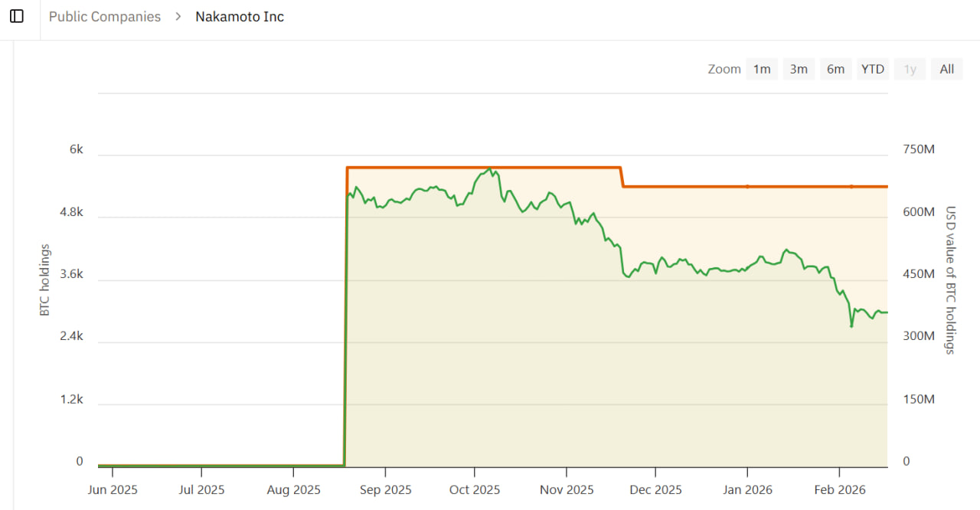Select the Feb 2026 axis label
The image size is (980, 510).
coord(839,489)
